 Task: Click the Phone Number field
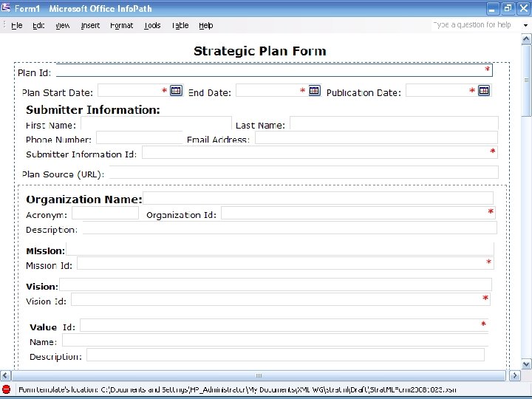click(140, 137)
